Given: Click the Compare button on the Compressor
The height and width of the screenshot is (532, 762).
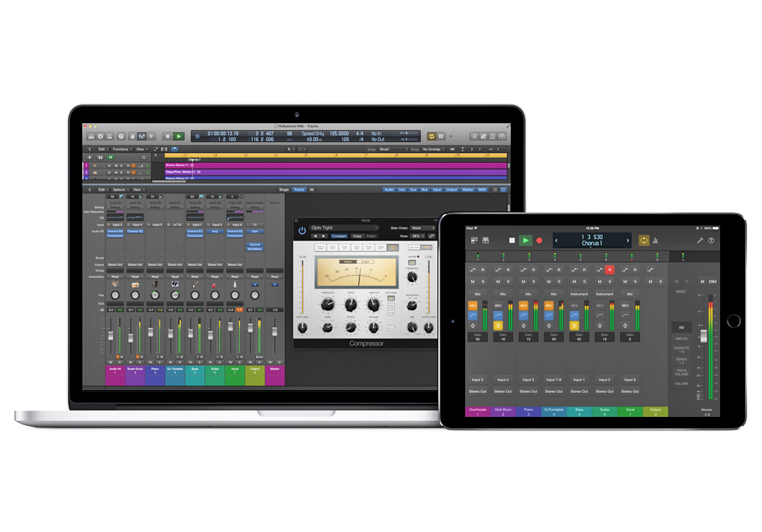Looking at the screenshot, I should (x=339, y=236).
